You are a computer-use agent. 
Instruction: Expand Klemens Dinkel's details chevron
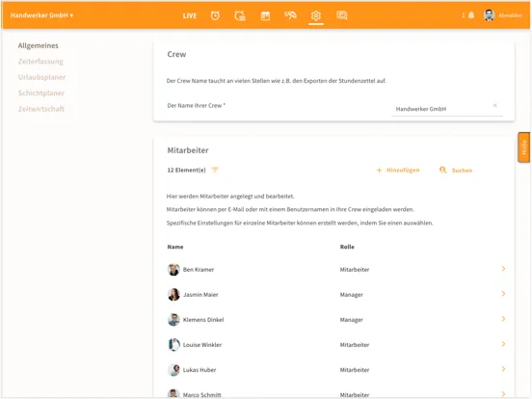503,319
